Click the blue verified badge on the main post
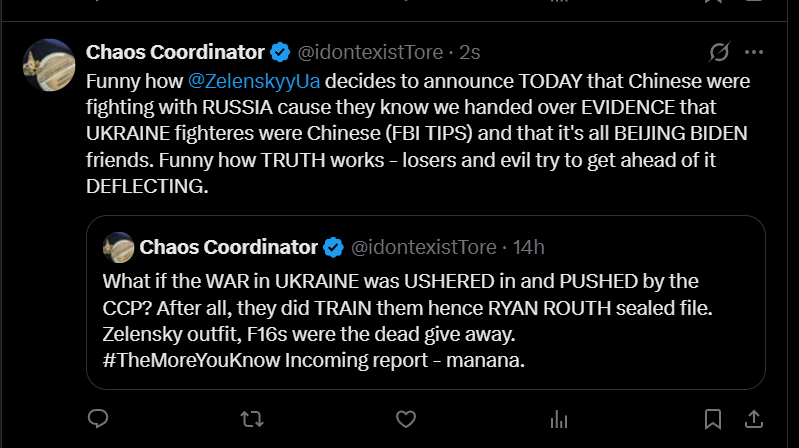 (x=282, y=52)
